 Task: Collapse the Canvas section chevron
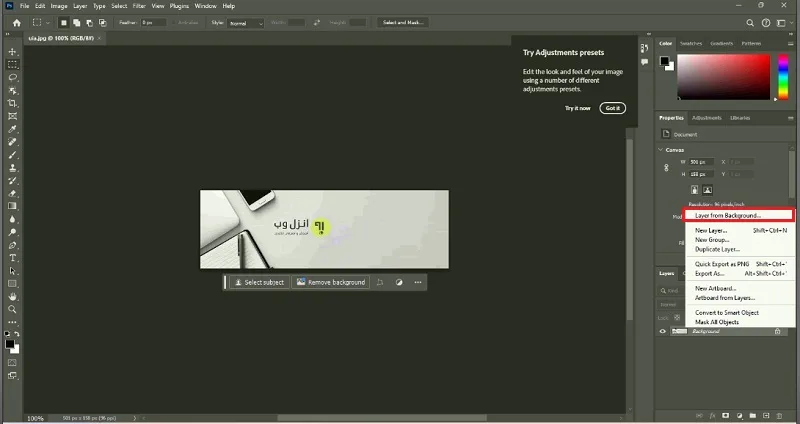click(661, 150)
